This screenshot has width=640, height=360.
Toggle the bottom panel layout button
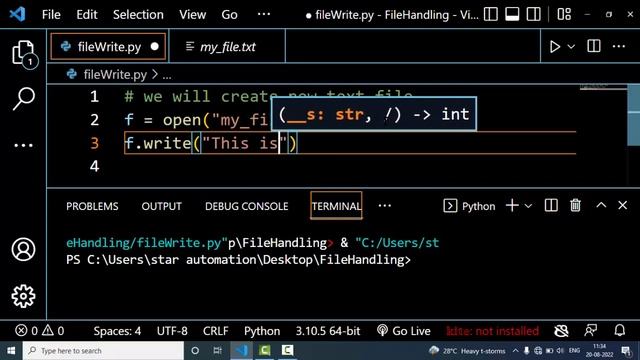point(512,14)
